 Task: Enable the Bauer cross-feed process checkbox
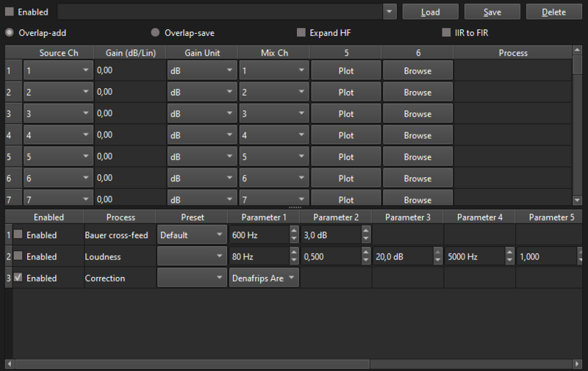pos(19,236)
